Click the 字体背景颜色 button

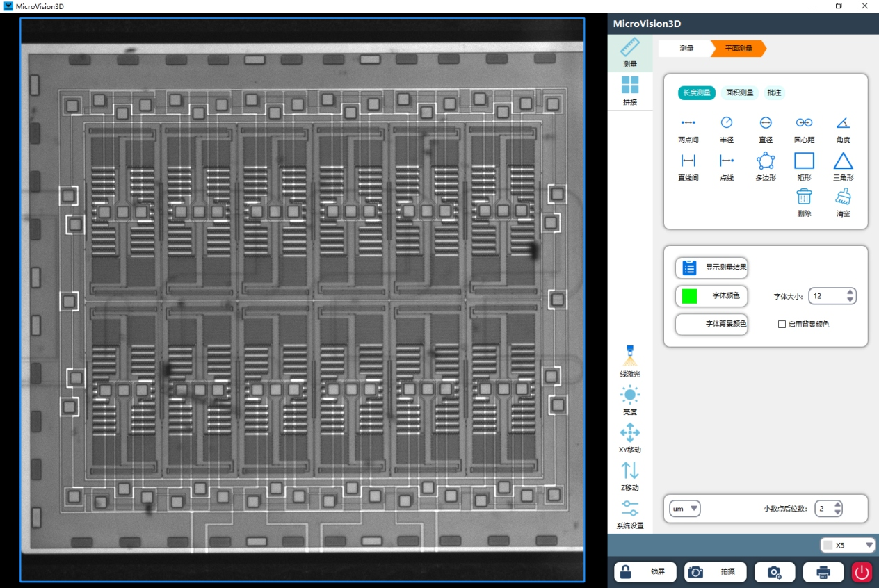point(711,324)
